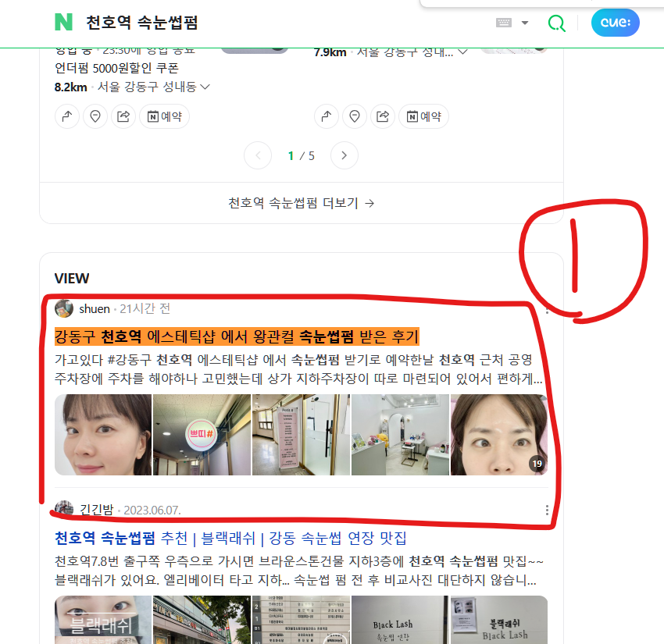This screenshot has height=644, width=664.
Task: Open the shuen blogger profile picture
Action: [64, 308]
